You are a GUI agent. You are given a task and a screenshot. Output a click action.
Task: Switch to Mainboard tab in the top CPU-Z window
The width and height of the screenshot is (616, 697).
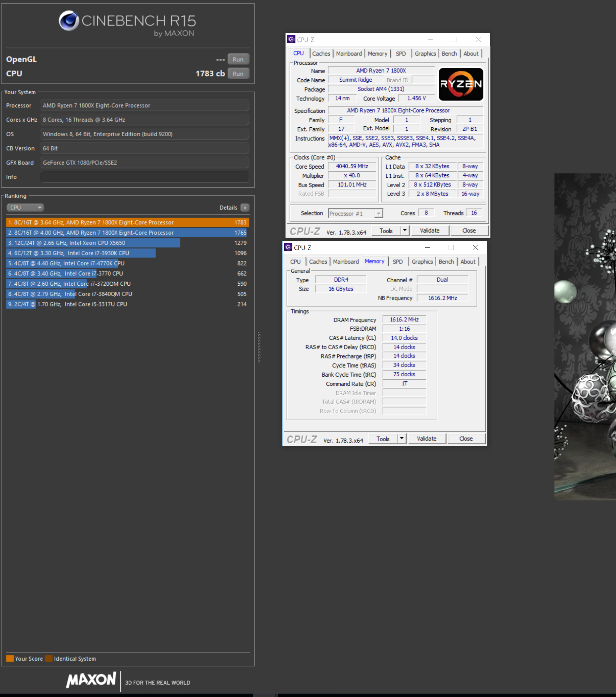click(x=349, y=53)
